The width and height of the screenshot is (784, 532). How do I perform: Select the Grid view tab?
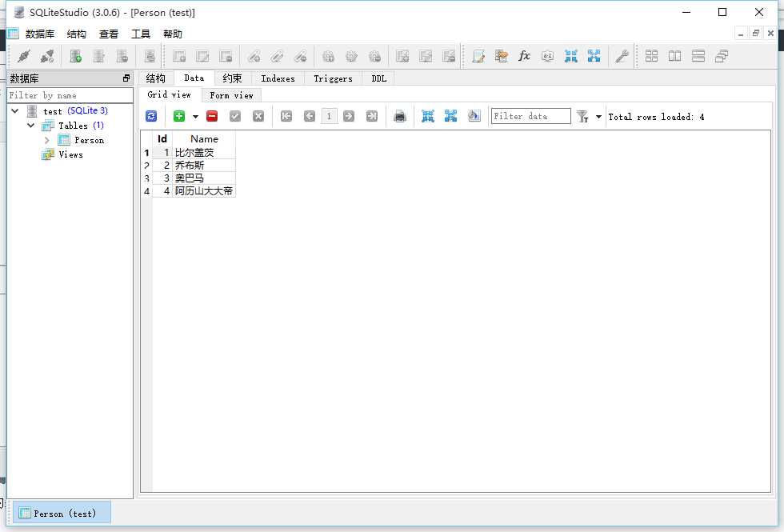coord(169,94)
